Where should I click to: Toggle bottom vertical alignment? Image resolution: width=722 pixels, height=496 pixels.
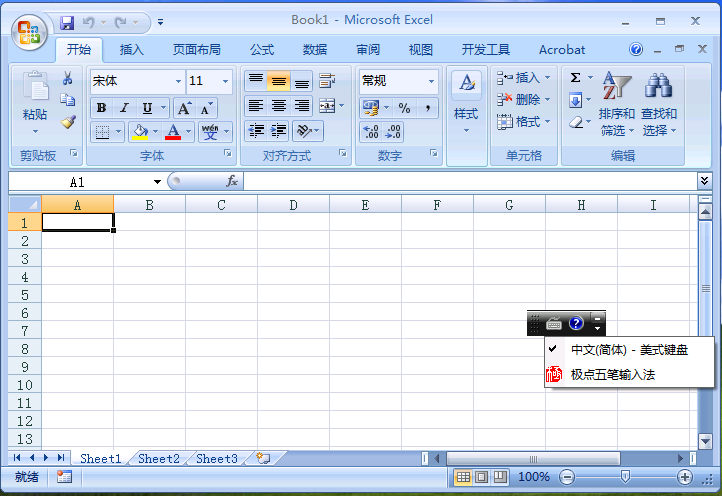[301, 81]
